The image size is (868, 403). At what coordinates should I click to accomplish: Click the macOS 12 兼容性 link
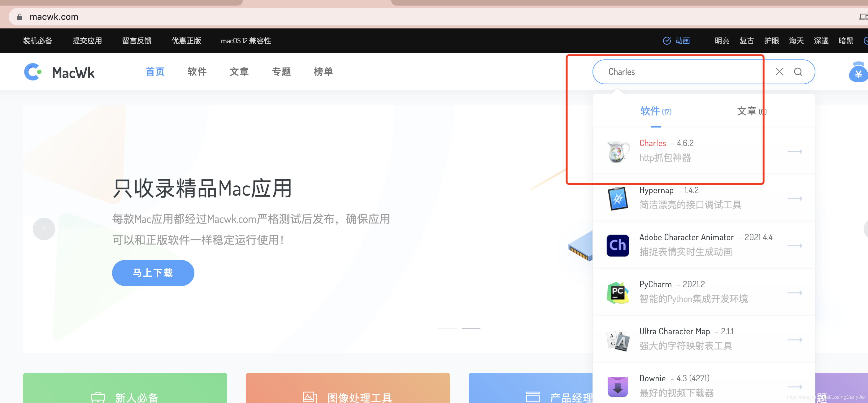click(x=246, y=41)
